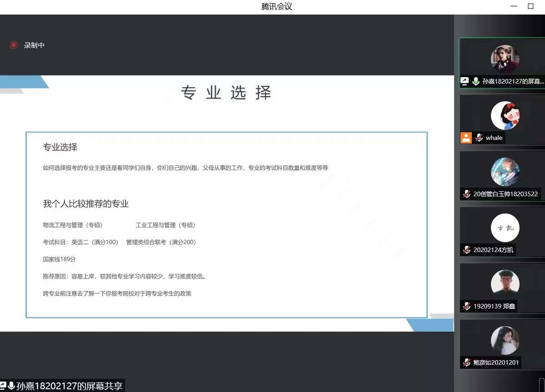Select 孙熹's participant video thumbnail
Image resolution: width=545 pixels, height=392 pixels.
[x=505, y=59]
